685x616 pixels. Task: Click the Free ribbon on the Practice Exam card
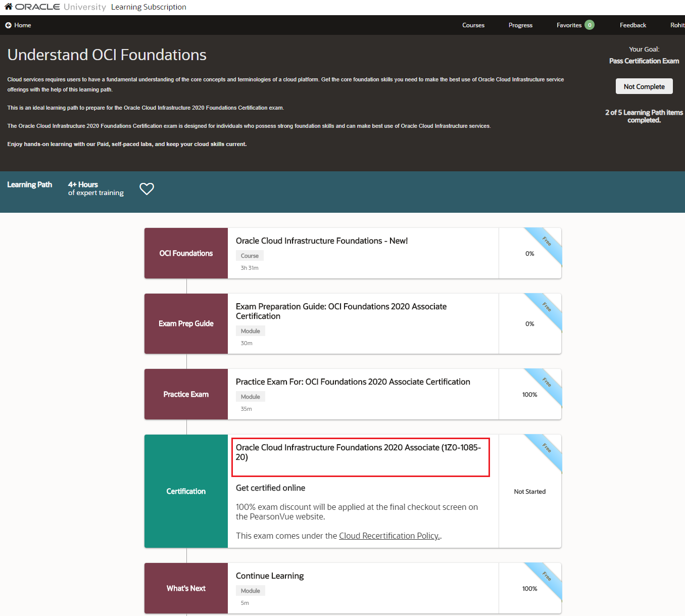pyautogui.click(x=546, y=383)
